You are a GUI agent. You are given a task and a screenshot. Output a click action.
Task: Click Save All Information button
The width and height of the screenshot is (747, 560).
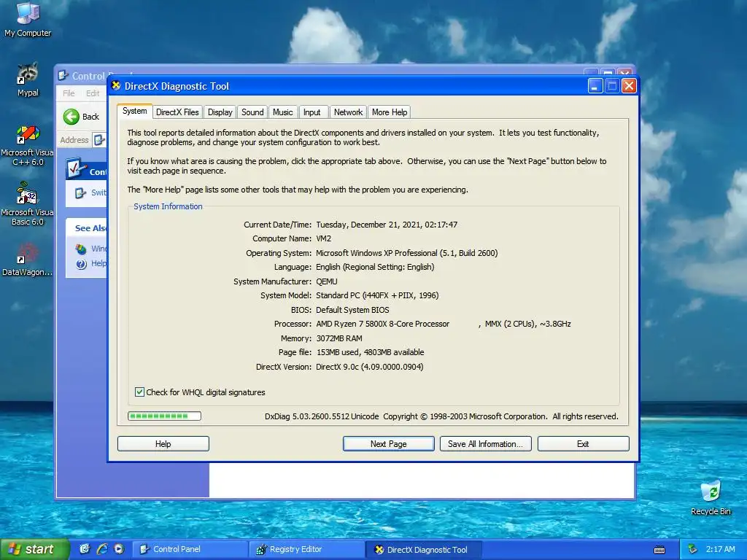point(485,444)
